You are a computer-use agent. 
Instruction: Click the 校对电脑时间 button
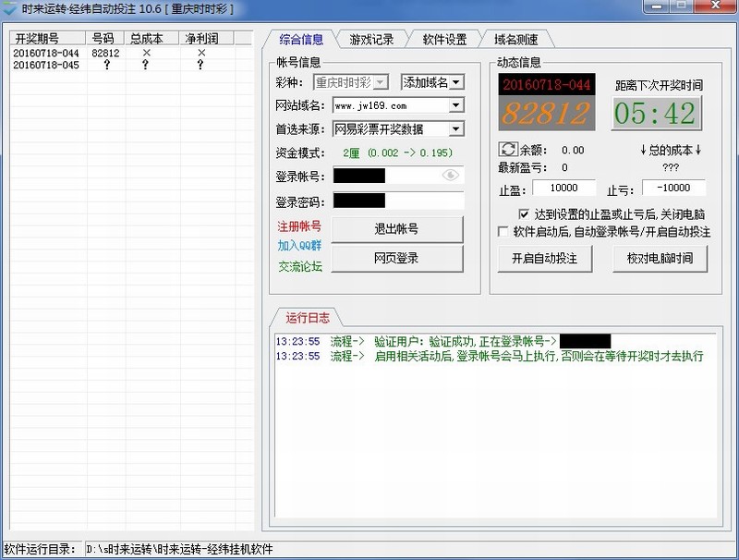coord(660,259)
